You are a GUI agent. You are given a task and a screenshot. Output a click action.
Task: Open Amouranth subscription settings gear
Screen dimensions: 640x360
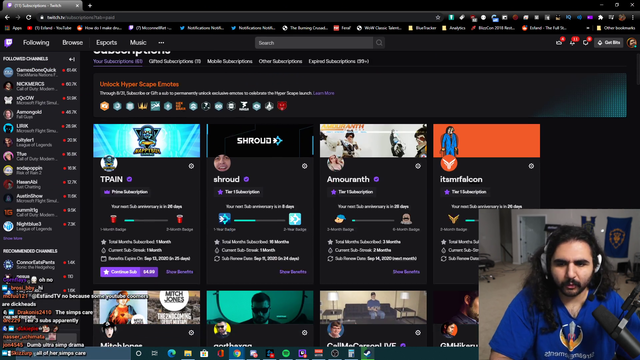click(x=418, y=166)
